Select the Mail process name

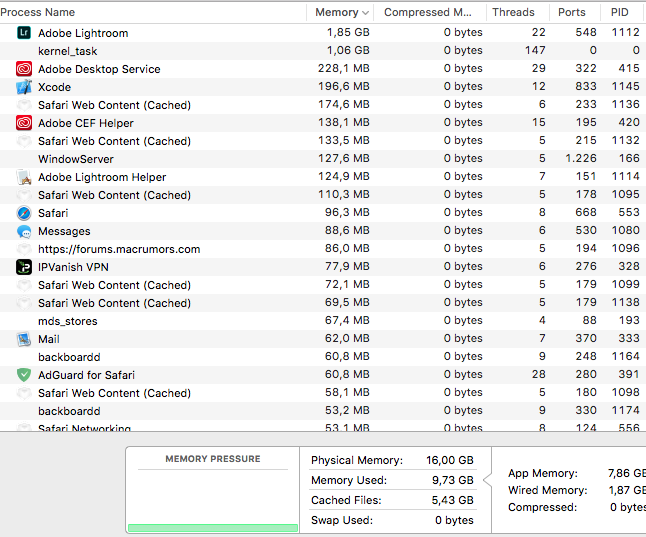(49, 339)
